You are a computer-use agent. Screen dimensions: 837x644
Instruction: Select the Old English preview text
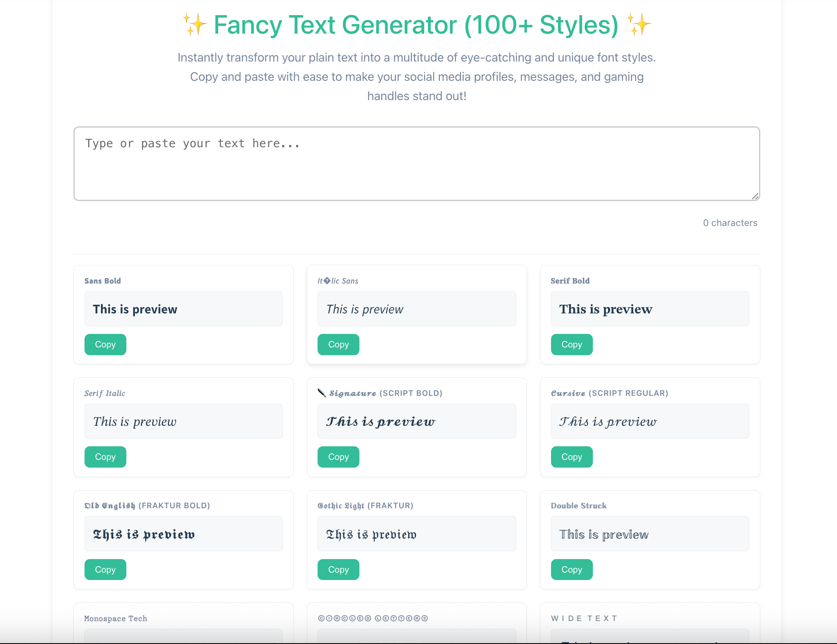point(144,534)
